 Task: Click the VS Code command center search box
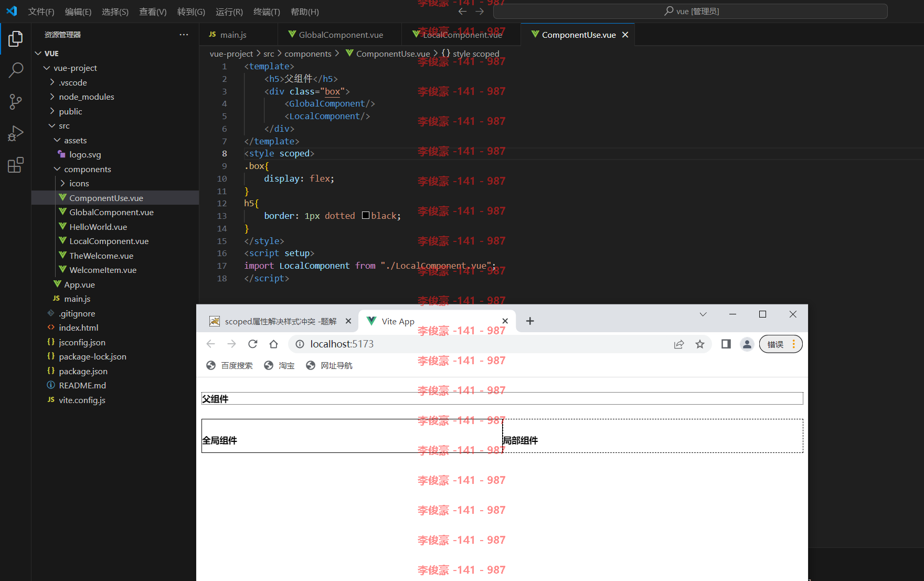tap(691, 11)
